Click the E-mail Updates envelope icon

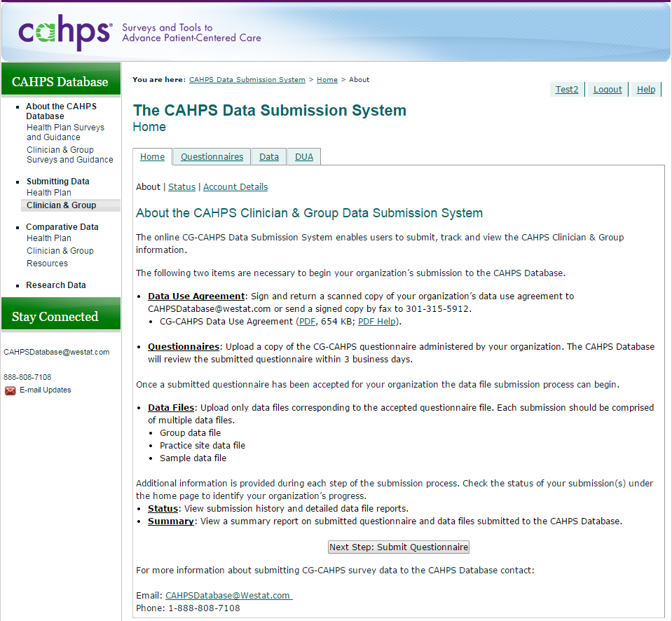10,390
